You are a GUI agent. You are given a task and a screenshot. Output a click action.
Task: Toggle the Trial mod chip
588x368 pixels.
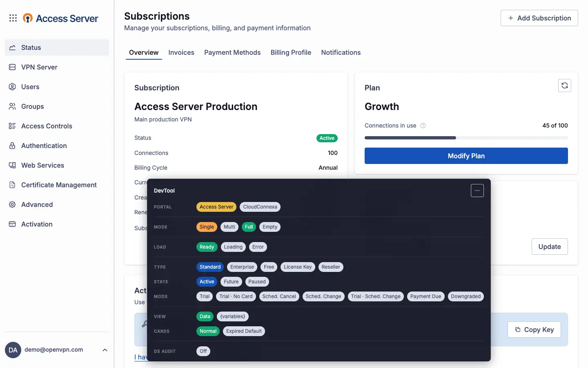pos(205,296)
